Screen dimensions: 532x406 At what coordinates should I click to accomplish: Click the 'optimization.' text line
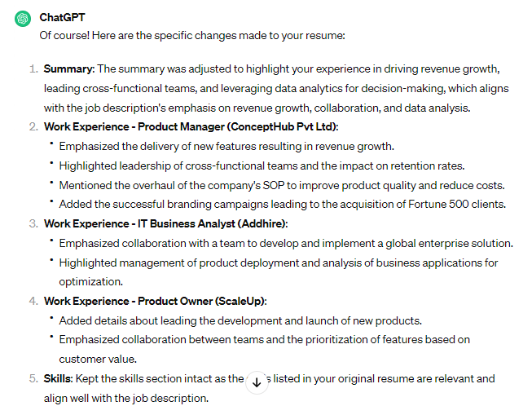pos(92,282)
